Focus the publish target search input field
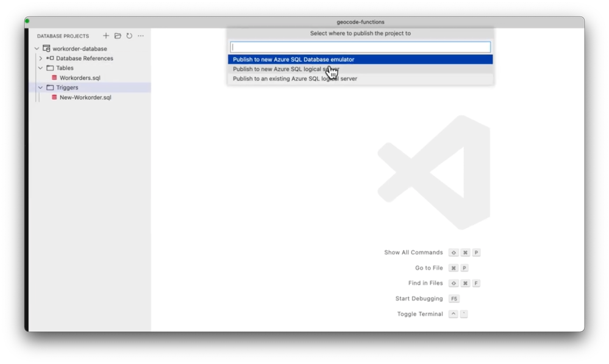 (x=360, y=47)
